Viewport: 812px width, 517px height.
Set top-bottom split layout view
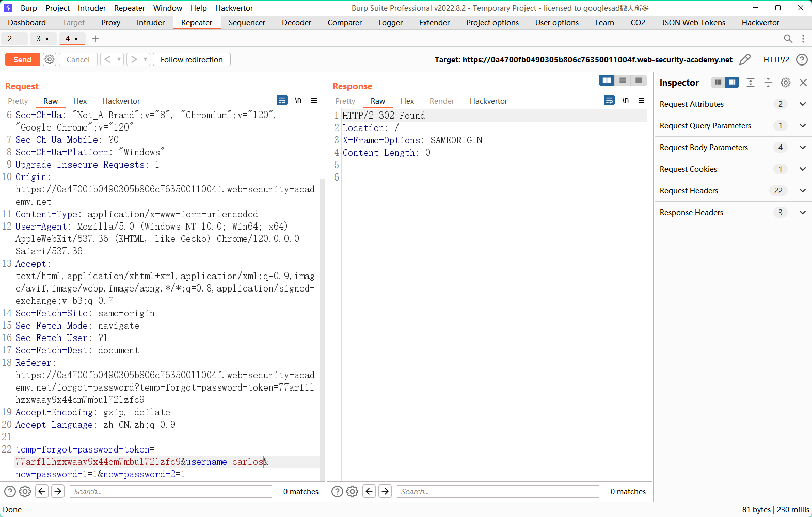point(623,80)
